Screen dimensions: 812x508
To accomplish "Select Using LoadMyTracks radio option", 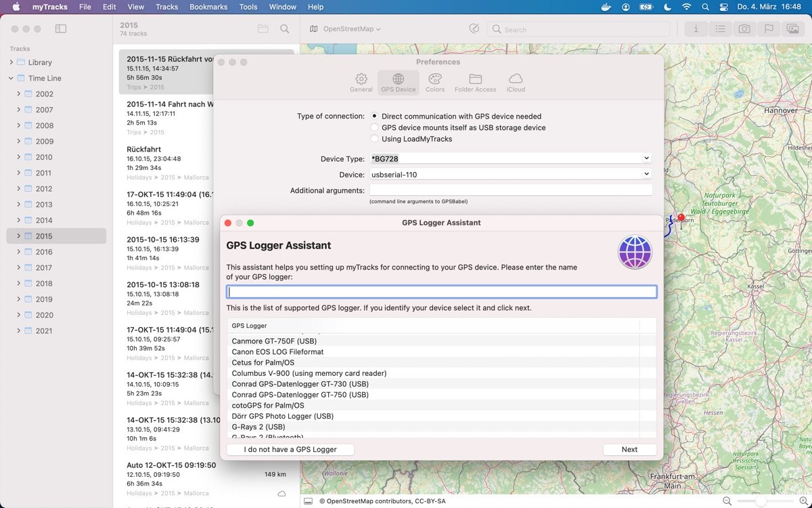I will 374,139.
